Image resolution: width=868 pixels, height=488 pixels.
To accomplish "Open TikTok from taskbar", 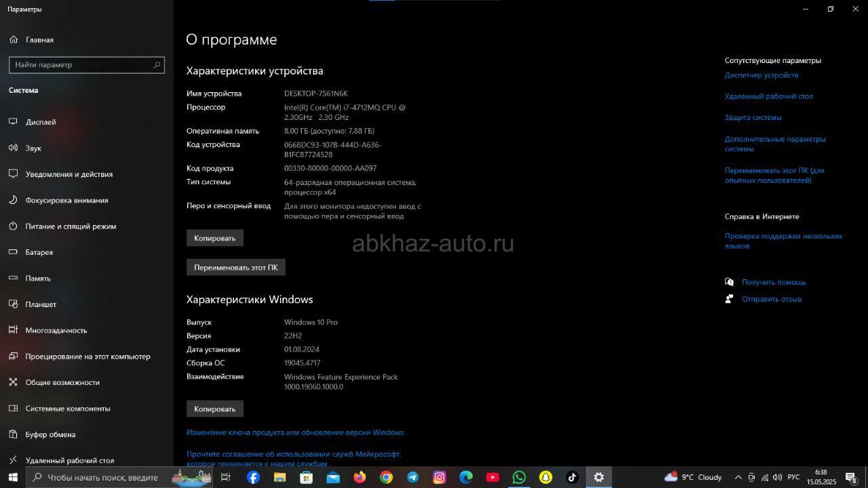I will [x=572, y=477].
